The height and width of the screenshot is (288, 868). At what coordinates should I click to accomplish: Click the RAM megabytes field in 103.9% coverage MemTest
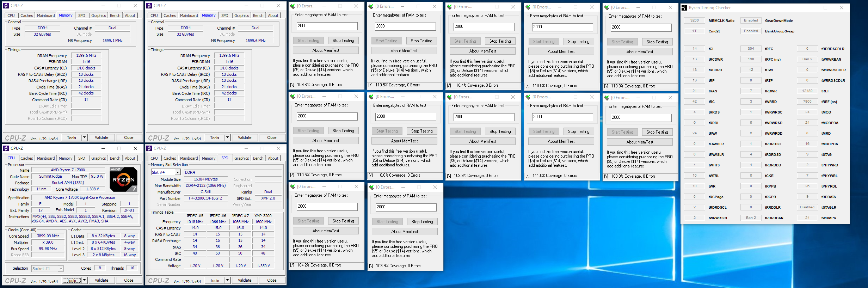point(406,207)
